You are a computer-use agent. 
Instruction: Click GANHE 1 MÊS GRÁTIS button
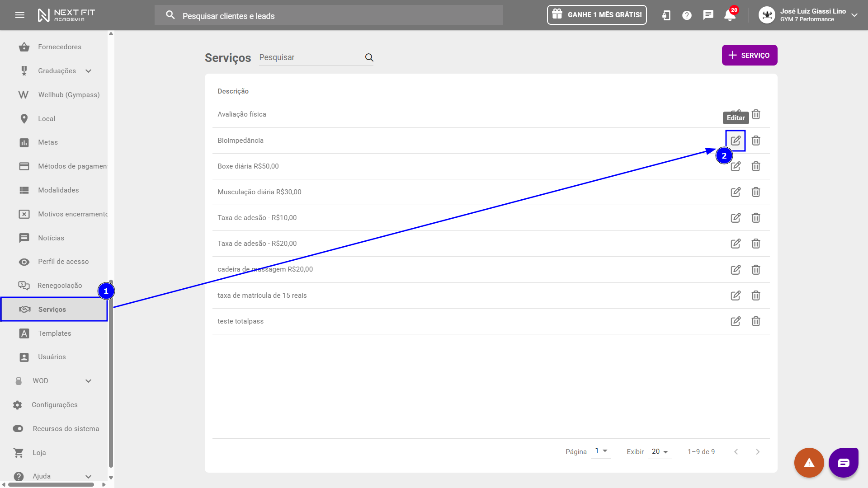point(597,15)
